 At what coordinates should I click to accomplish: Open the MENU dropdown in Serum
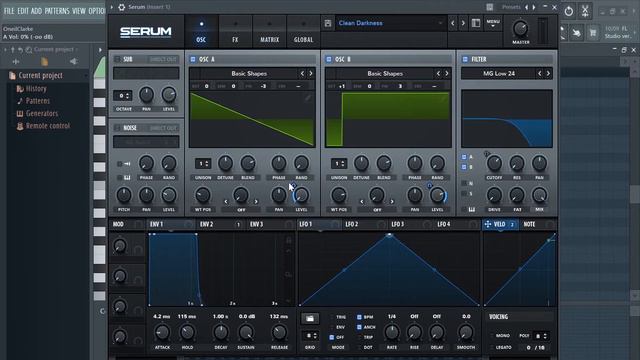point(493,23)
